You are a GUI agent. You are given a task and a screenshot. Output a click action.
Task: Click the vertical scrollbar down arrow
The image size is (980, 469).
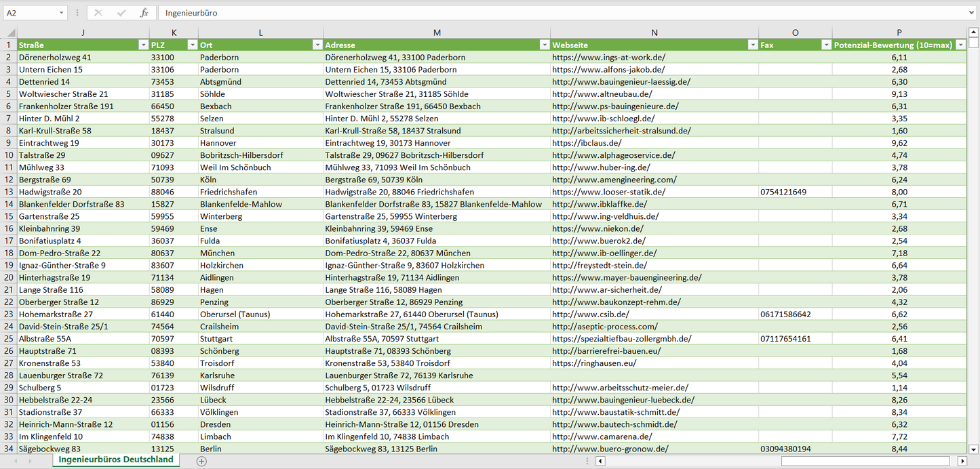coord(974,449)
